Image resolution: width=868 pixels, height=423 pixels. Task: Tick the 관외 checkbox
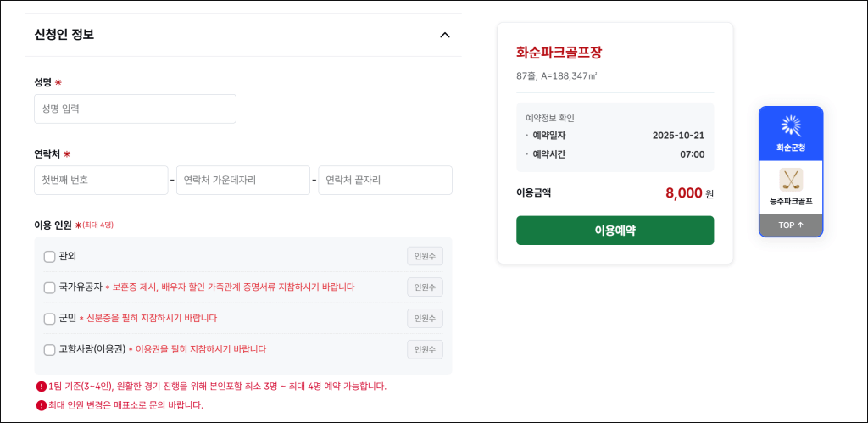point(49,256)
